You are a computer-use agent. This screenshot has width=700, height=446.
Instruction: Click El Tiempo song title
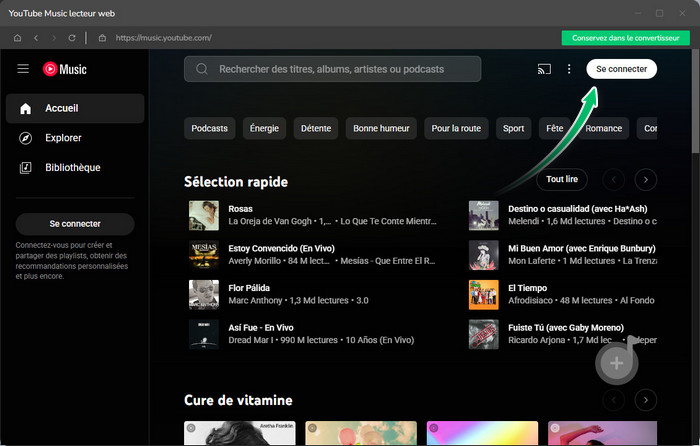pos(527,288)
